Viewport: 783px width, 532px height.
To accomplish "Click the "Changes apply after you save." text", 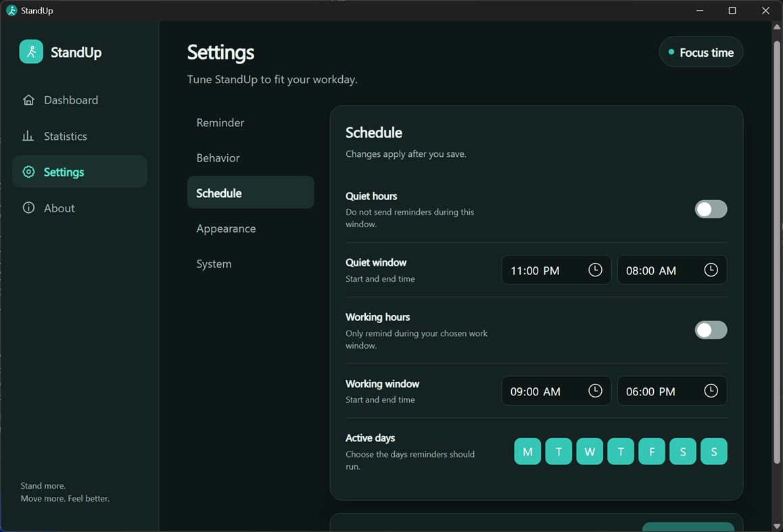I will (406, 154).
